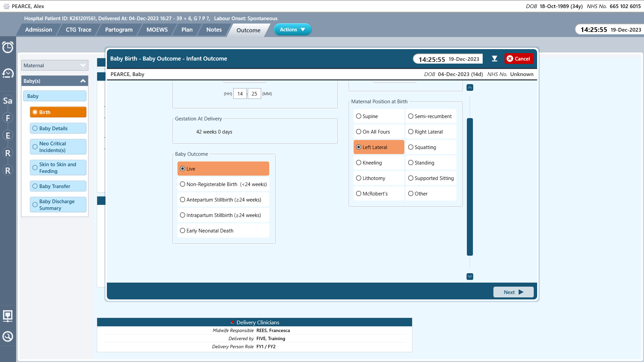Choose Squatting position
The image size is (644, 362).
point(431,147)
